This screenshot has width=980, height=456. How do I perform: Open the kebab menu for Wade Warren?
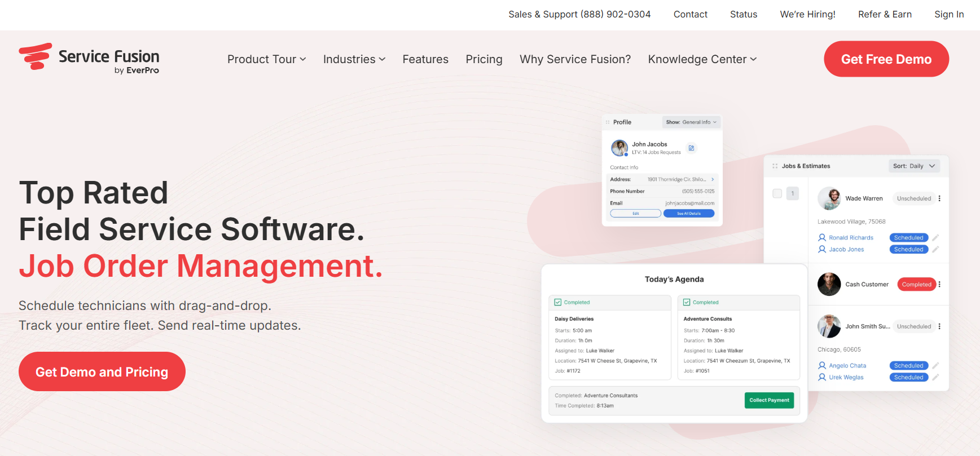[x=939, y=198]
